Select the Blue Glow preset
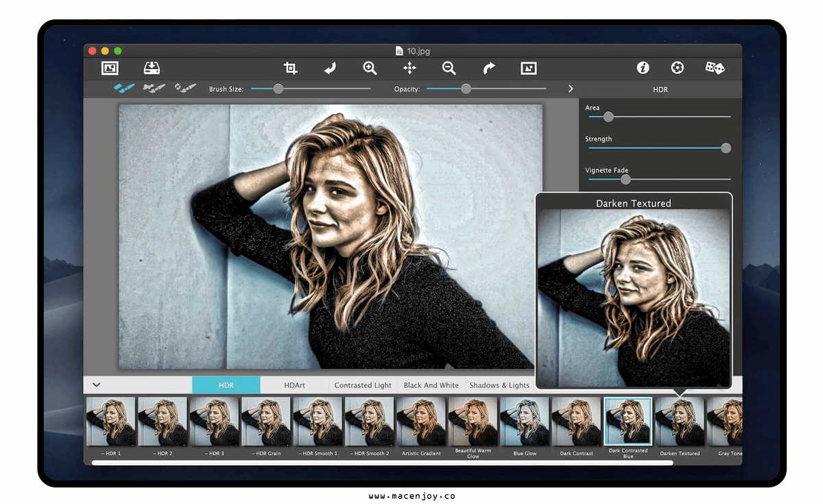 pos(525,422)
